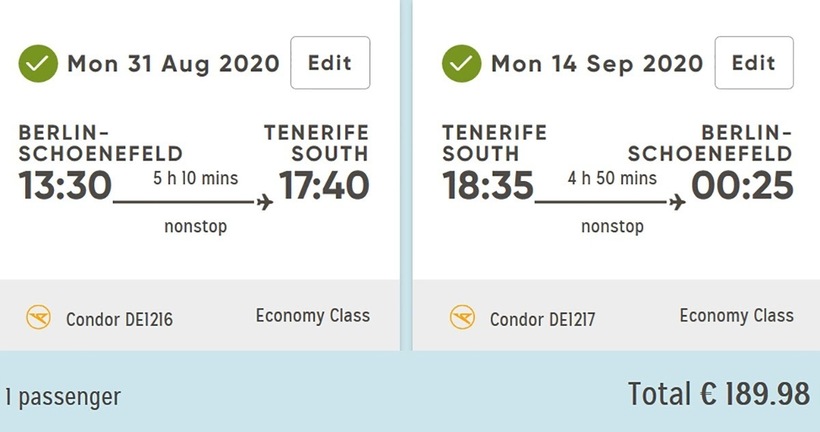Edit the outbound flight on 31 Aug
Image resolution: width=820 pixels, height=432 pixels.
(x=330, y=62)
